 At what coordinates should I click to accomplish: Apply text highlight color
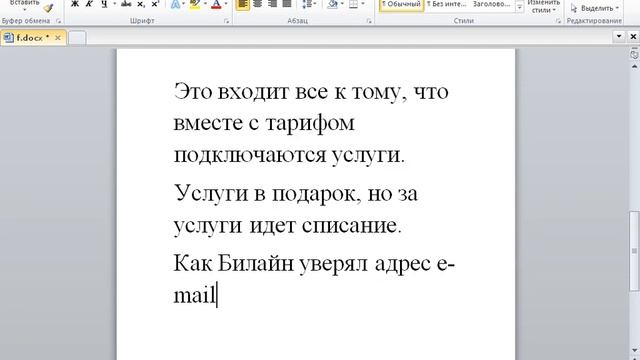pyautogui.click(x=195, y=4)
